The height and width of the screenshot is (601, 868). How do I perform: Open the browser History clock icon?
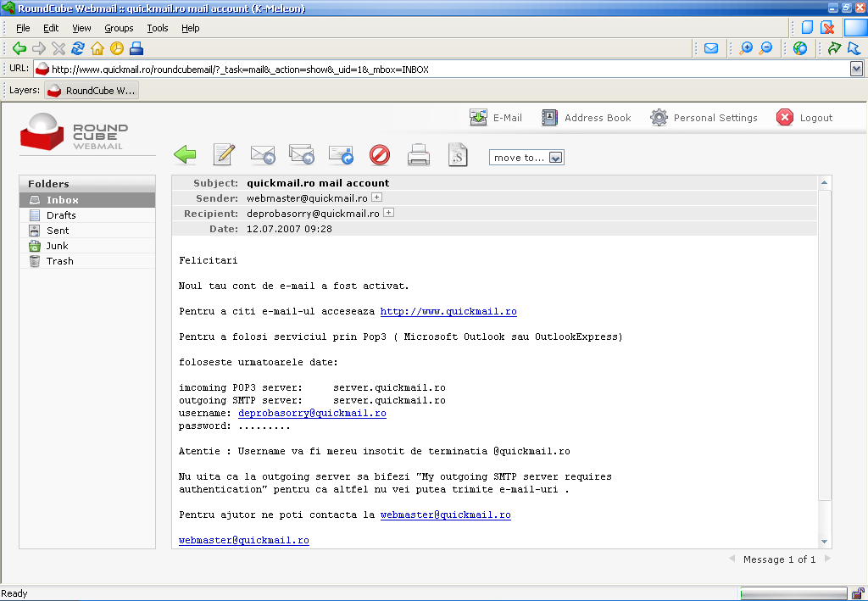coord(117,48)
